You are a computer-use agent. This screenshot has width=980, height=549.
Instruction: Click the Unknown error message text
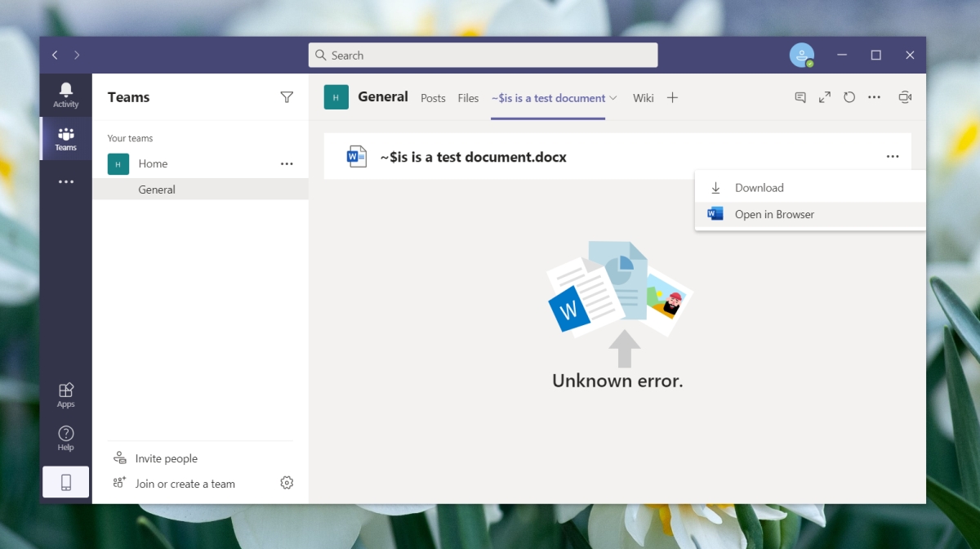(x=617, y=381)
